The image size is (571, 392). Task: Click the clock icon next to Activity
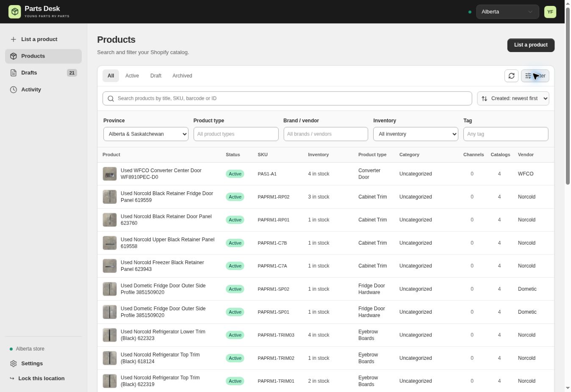coord(14,90)
